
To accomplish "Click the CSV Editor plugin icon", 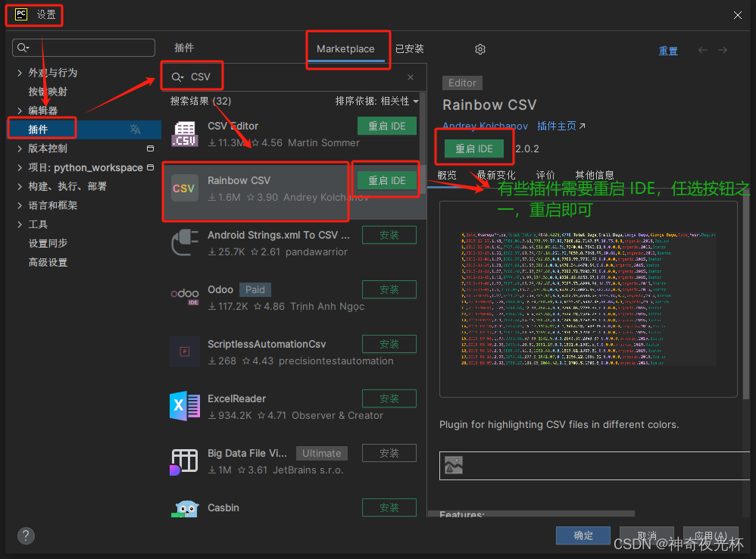I will click(185, 134).
